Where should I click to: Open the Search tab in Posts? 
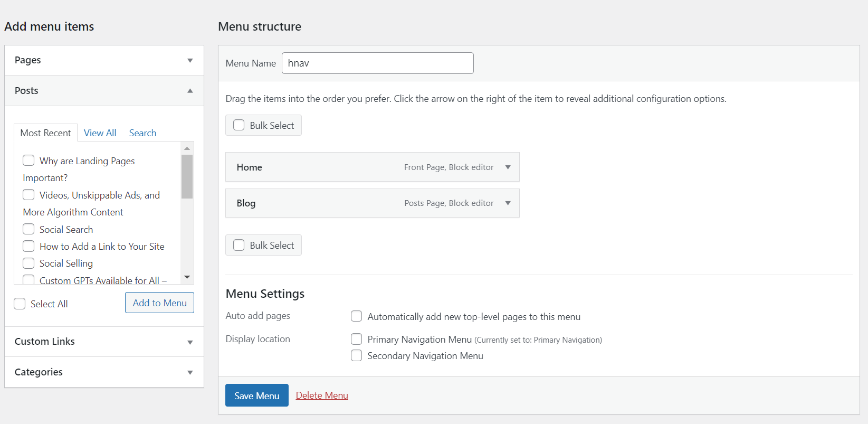tap(142, 133)
